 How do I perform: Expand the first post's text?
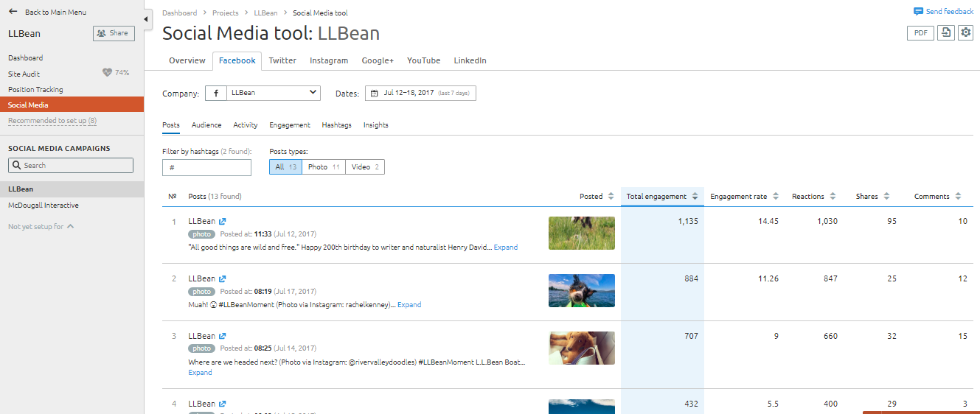506,248
